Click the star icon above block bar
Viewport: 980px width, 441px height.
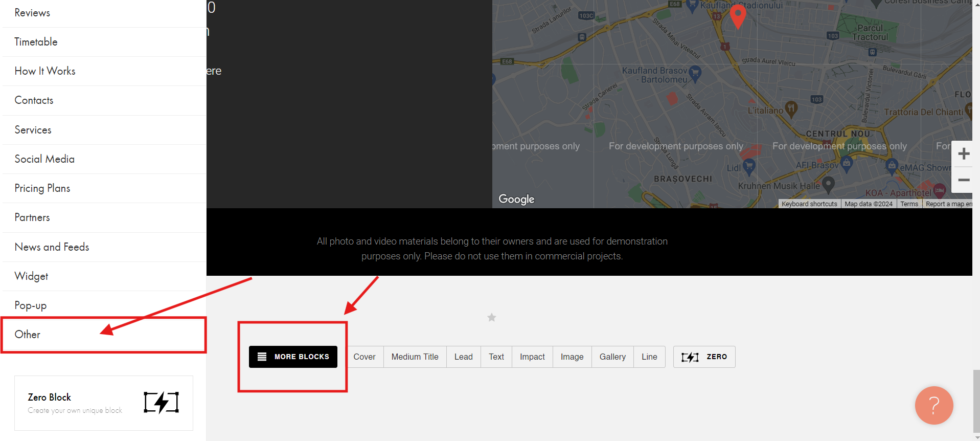coord(491,318)
